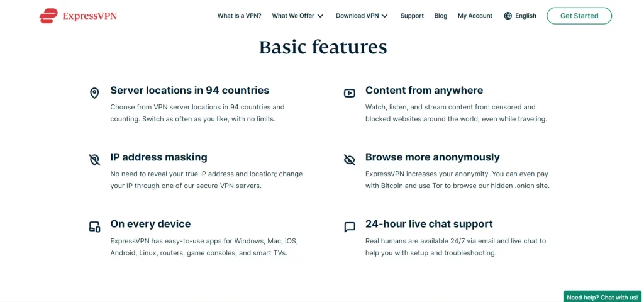Screen dimensions: 644x302
Task: Open the Blog navigation link
Action: pos(441,16)
